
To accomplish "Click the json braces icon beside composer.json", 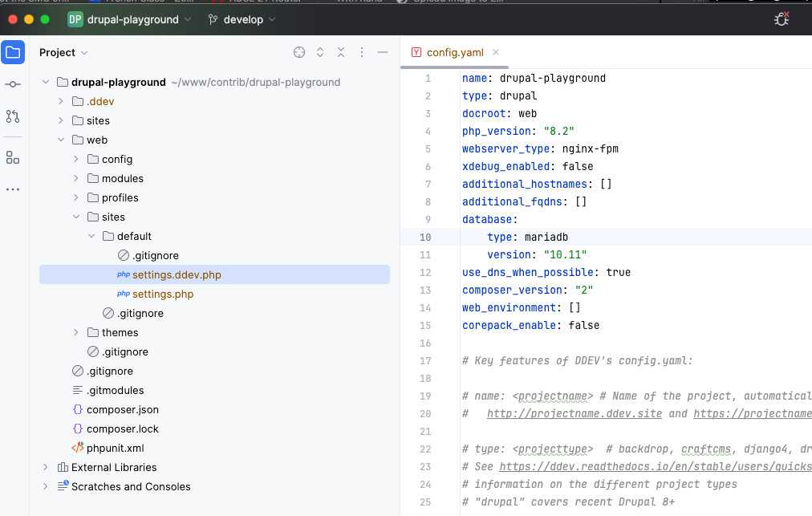I will point(78,409).
